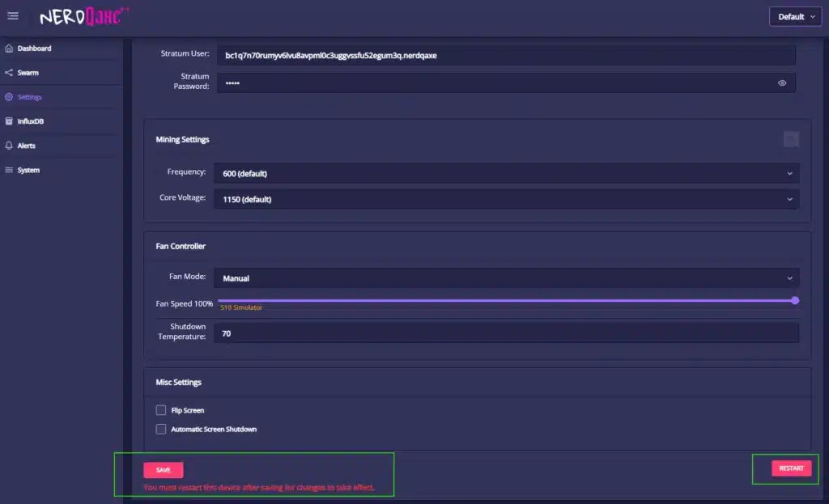Click the Alerts bell icon

9,146
